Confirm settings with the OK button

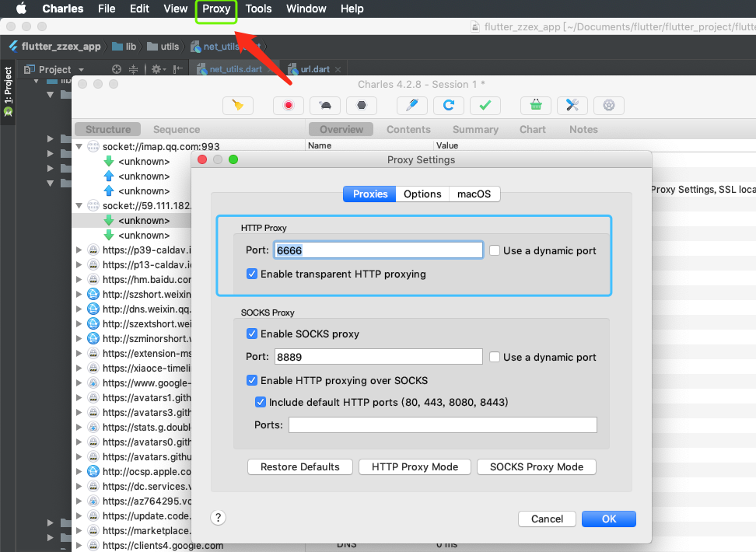point(609,519)
